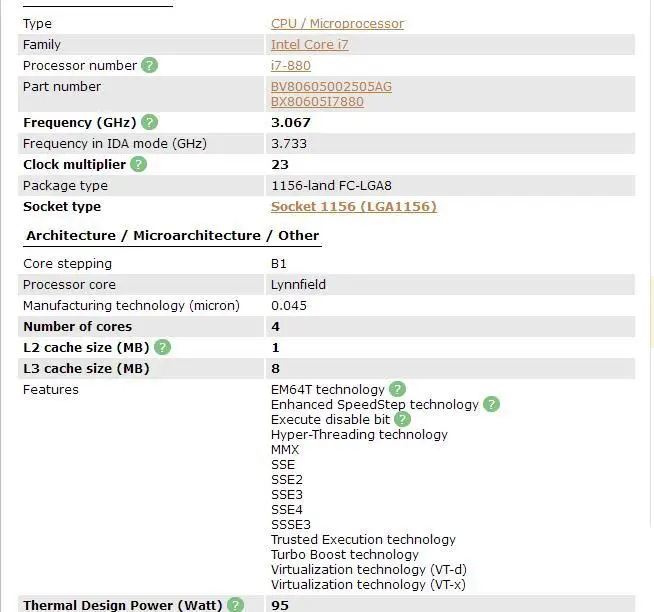Click the Turbo Boost technology feature text

[x=345, y=554]
